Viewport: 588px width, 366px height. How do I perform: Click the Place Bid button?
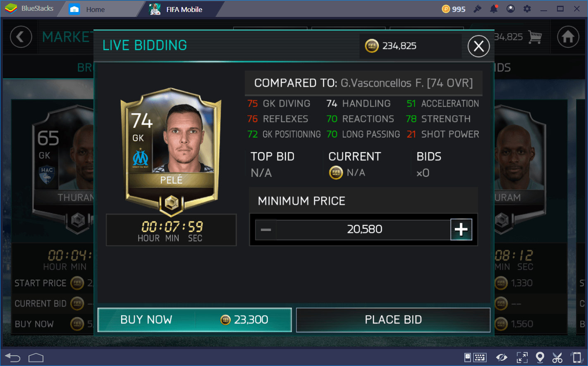(x=393, y=320)
